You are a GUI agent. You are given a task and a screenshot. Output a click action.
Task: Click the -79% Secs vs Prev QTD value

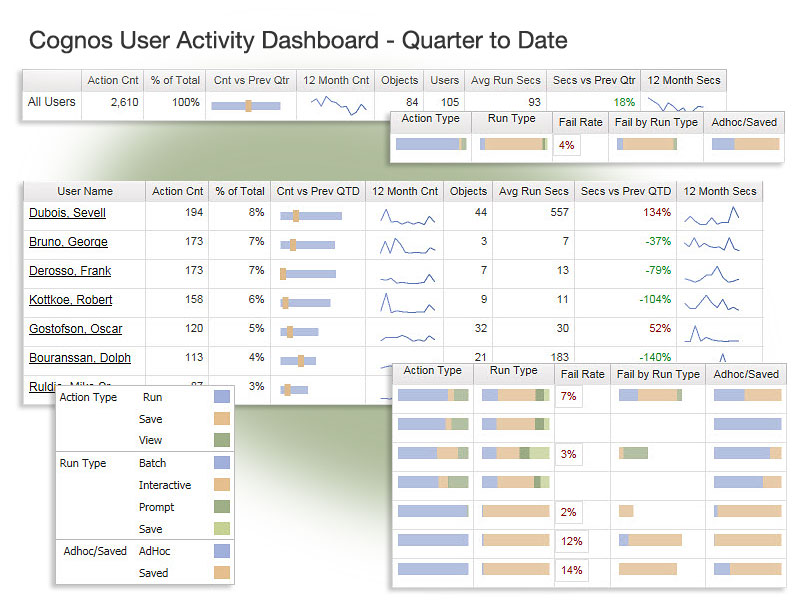coord(658,270)
